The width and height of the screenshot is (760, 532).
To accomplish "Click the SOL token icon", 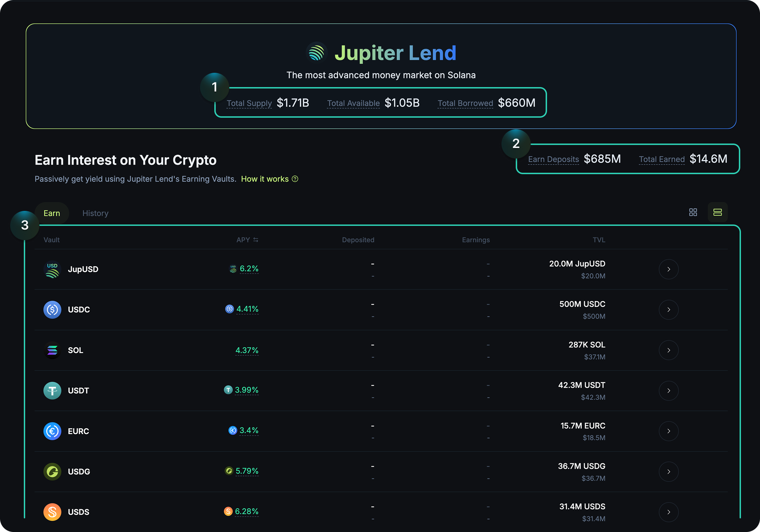I will click(x=52, y=350).
